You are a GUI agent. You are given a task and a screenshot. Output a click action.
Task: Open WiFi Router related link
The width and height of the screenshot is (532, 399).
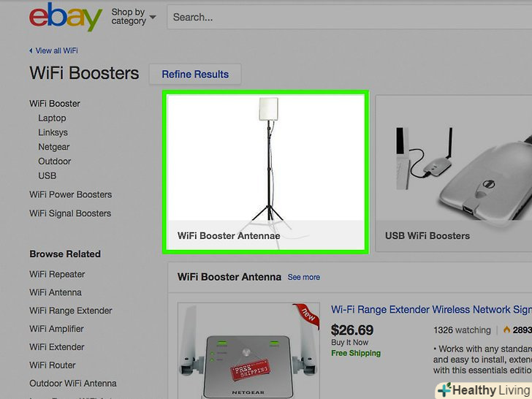coord(53,365)
